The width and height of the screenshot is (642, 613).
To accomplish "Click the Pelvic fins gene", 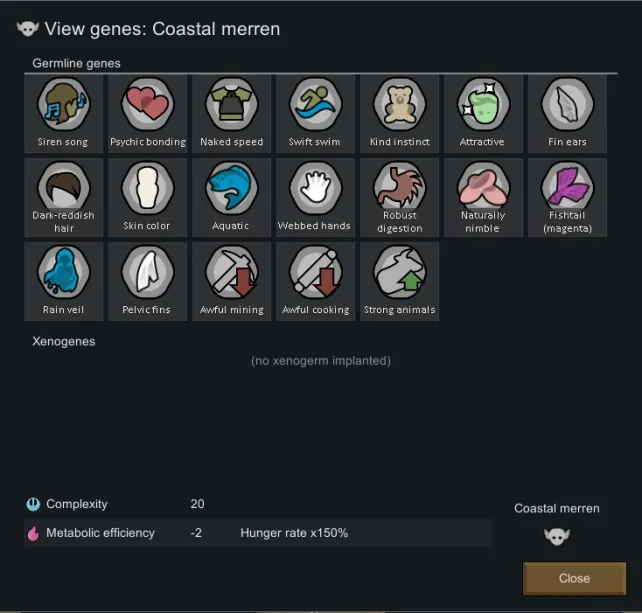I will [x=147, y=281].
